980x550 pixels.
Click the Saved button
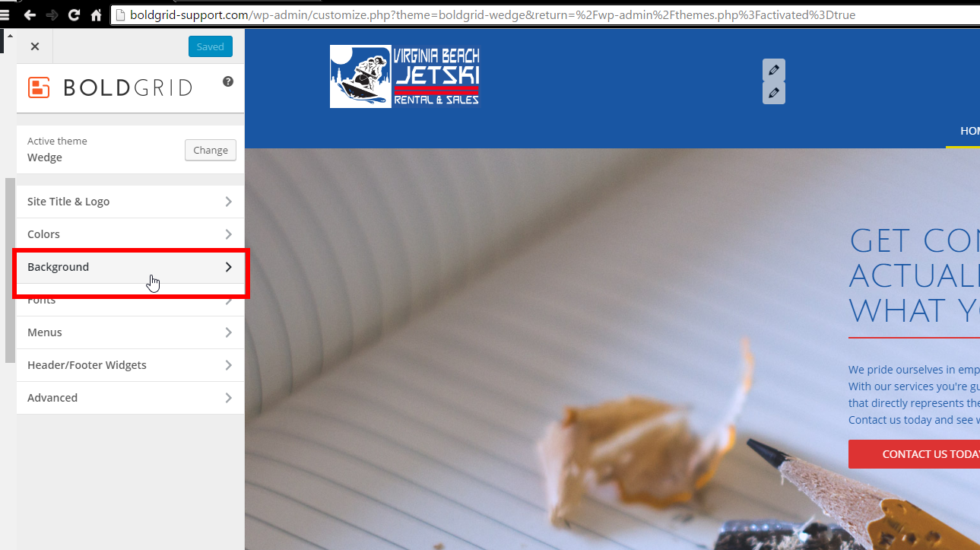pos(211,46)
